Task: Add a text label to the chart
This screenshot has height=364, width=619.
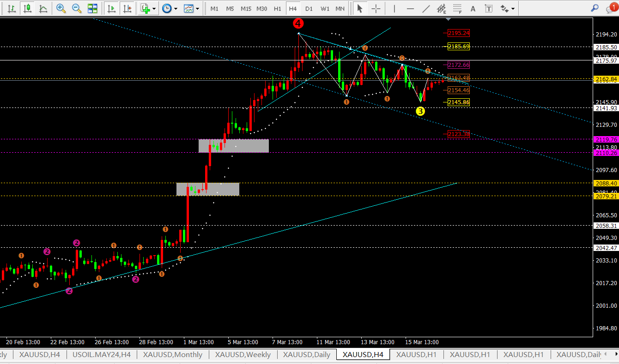Action: click(473, 8)
